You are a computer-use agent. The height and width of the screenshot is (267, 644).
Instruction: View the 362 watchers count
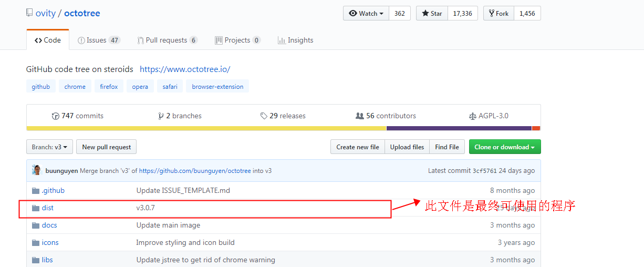400,14
